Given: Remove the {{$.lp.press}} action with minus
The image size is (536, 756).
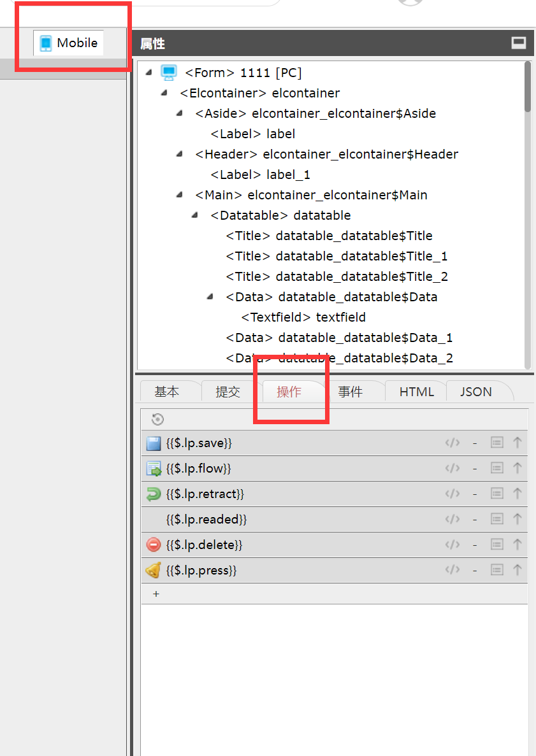Looking at the screenshot, I should pyautogui.click(x=475, y=571).
